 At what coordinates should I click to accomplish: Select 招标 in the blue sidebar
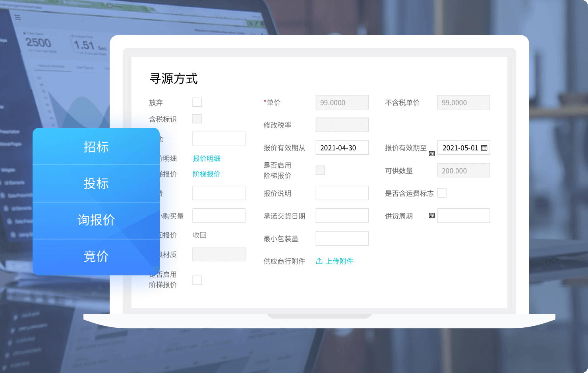(x=96, y=147)
